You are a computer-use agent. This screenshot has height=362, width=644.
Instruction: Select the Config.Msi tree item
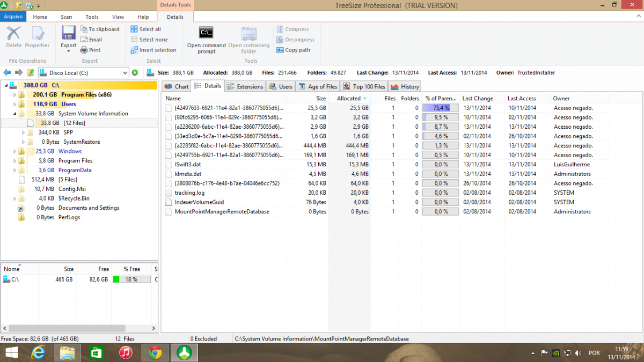click(73, 189)
